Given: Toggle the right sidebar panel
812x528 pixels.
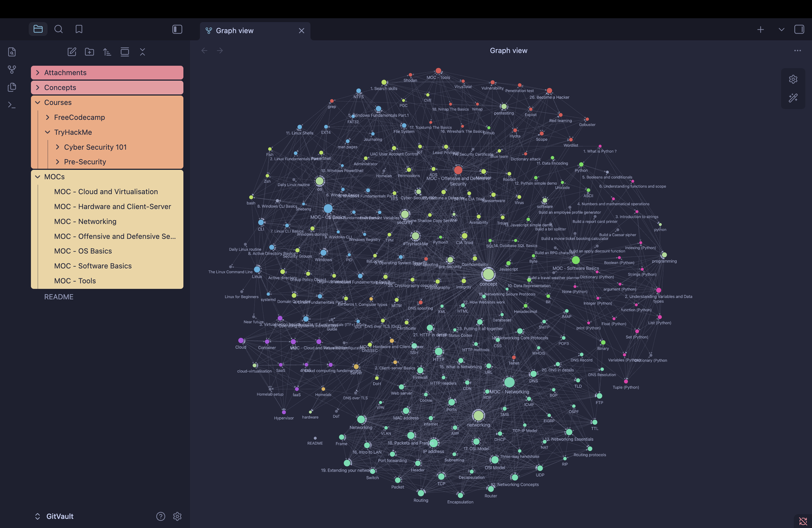Looking at the screenshot, I should 799,29.
